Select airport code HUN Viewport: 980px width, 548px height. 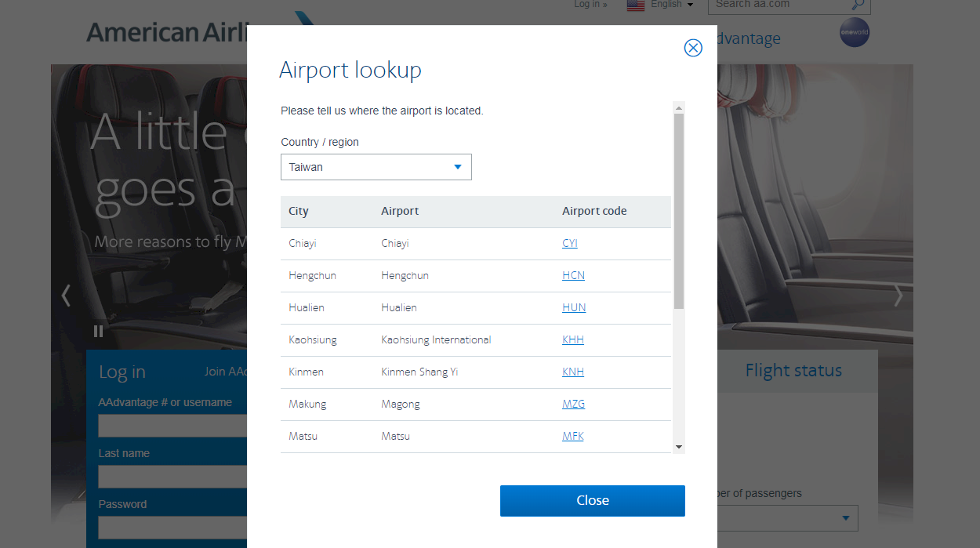click(574, 307)
